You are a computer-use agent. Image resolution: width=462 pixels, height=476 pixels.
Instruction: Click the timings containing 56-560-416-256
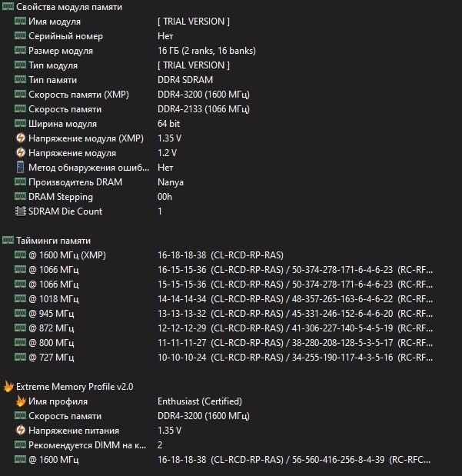coord(294,460)
